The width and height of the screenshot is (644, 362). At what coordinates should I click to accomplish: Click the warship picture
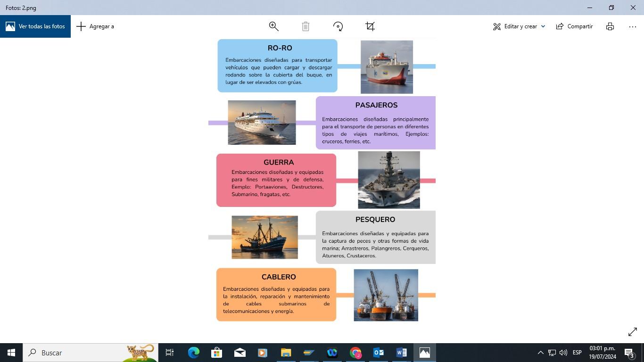[x=389, y=180]
